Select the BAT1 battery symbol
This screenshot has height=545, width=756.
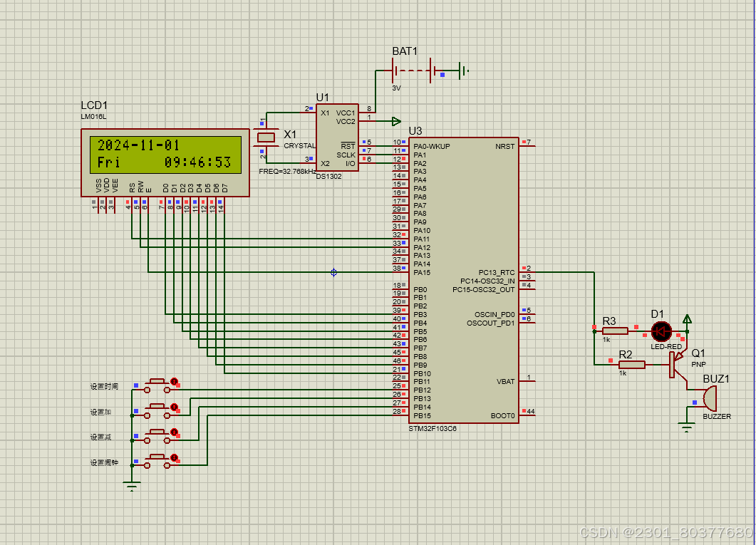coord(414,71)
